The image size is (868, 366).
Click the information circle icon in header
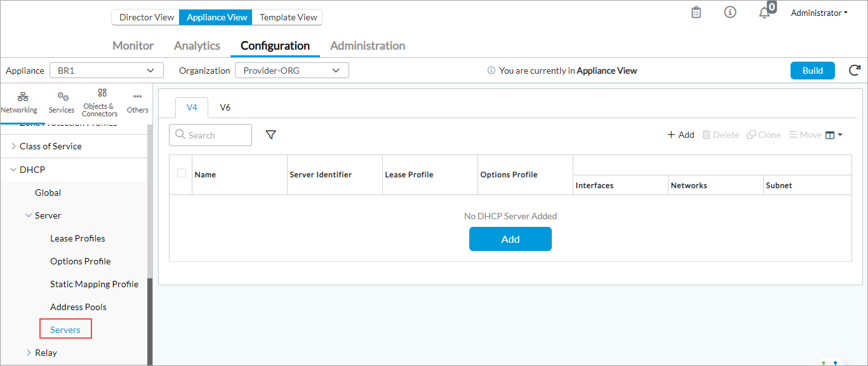(730, 13)
